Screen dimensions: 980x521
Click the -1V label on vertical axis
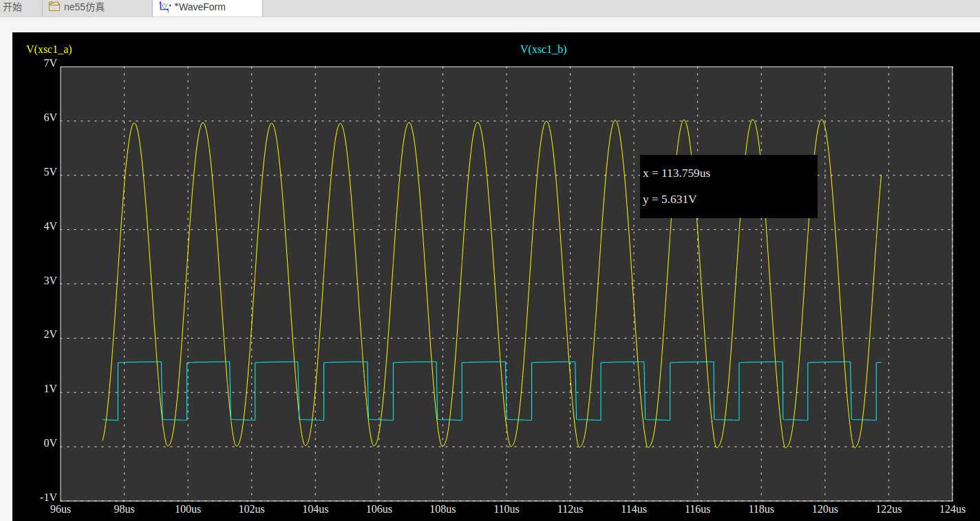pyautogui.click(x=48, y=498)
